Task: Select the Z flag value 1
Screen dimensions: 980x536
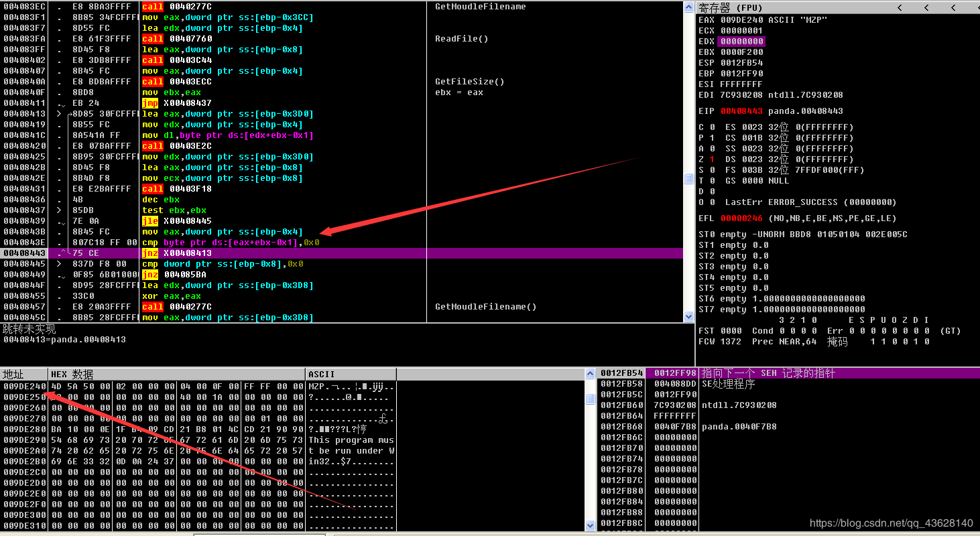Action: pyautogui.click(x=712, y=159)
